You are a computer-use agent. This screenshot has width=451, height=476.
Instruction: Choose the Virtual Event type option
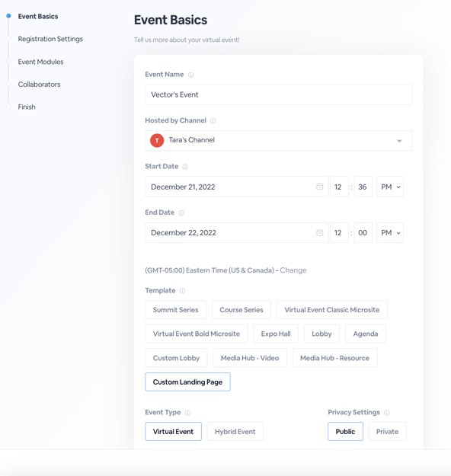point(173,431)
